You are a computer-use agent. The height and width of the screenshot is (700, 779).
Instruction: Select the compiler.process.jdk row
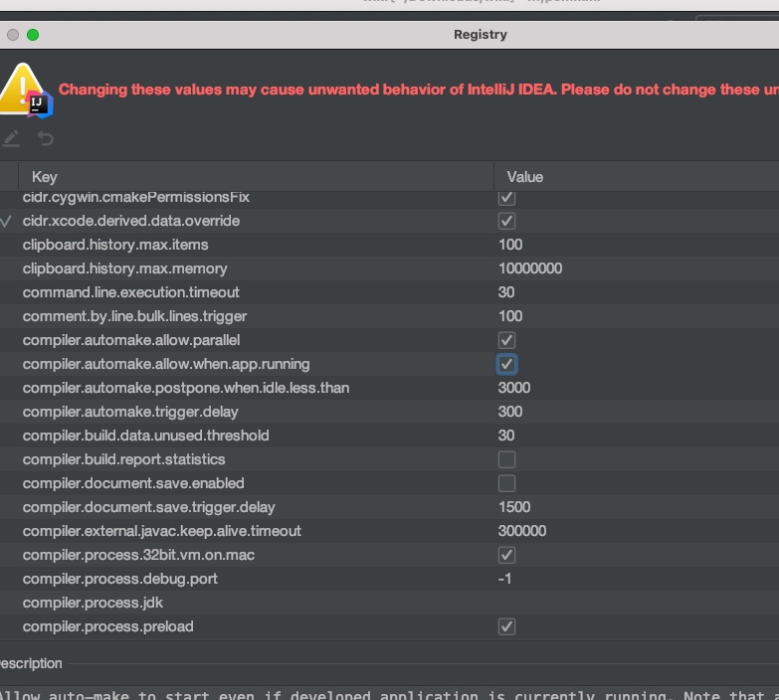(93, 603)
